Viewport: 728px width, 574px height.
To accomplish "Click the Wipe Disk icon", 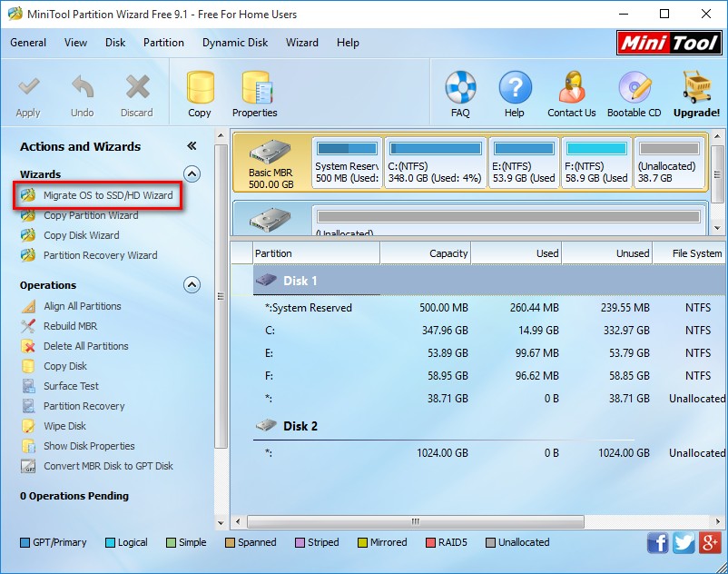I will 28,426.
